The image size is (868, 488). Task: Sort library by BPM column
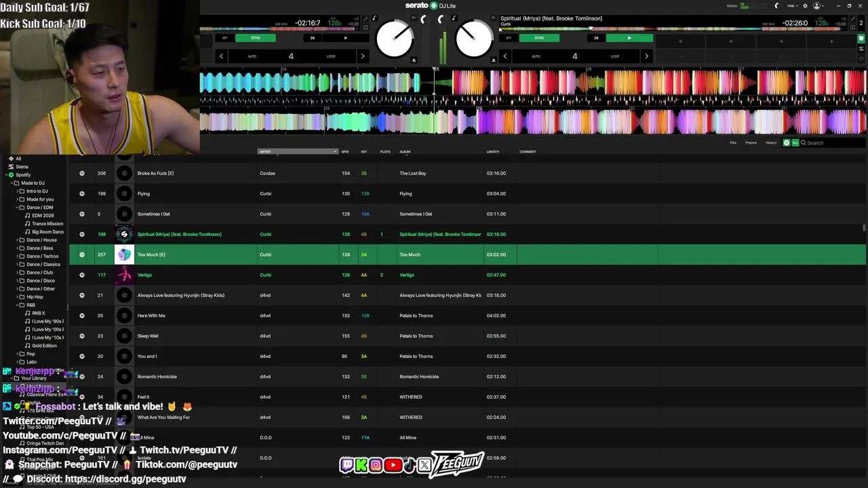345,152
